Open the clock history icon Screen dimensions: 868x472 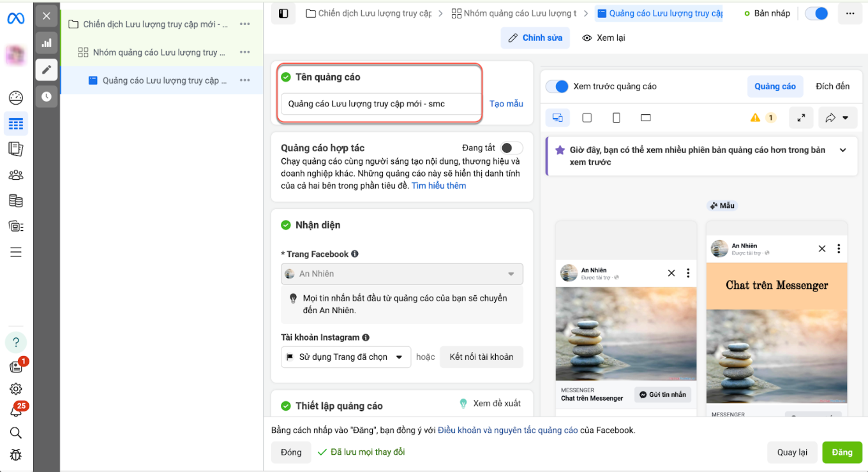47,97
